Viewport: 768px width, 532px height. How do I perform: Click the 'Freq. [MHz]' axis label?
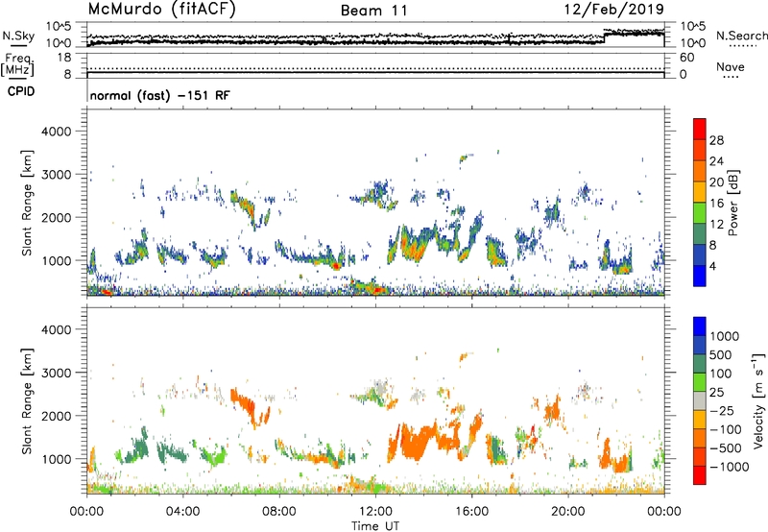(x=17, y=64)
